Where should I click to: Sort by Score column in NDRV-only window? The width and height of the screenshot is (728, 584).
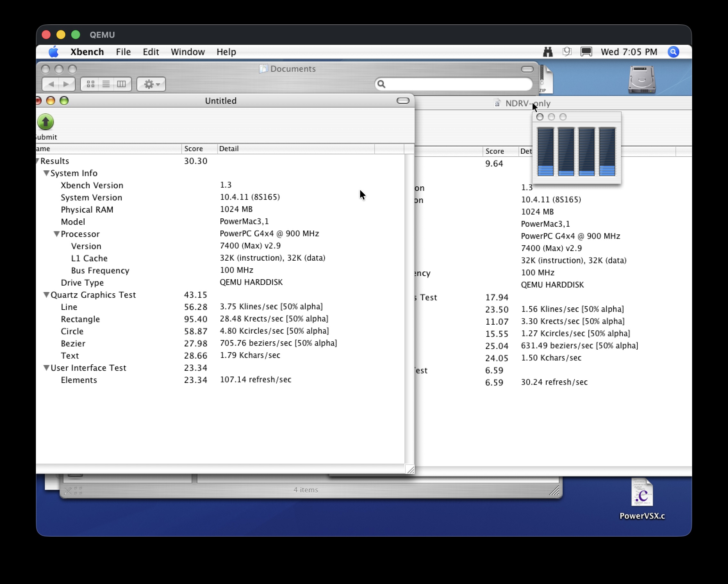[500, 151]
